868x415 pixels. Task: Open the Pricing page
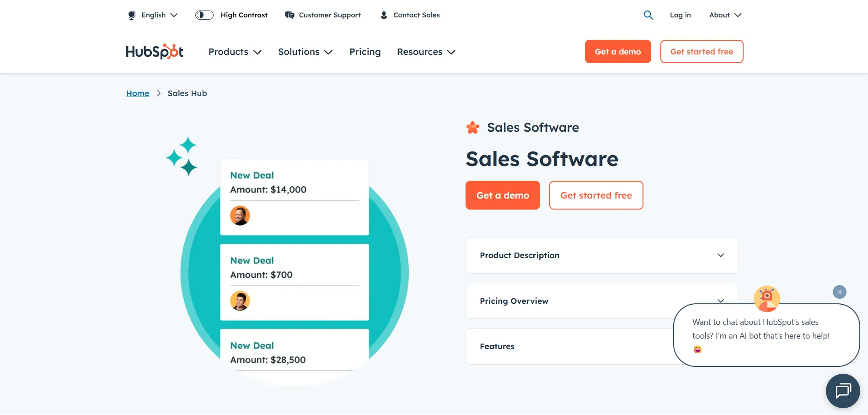365,52
